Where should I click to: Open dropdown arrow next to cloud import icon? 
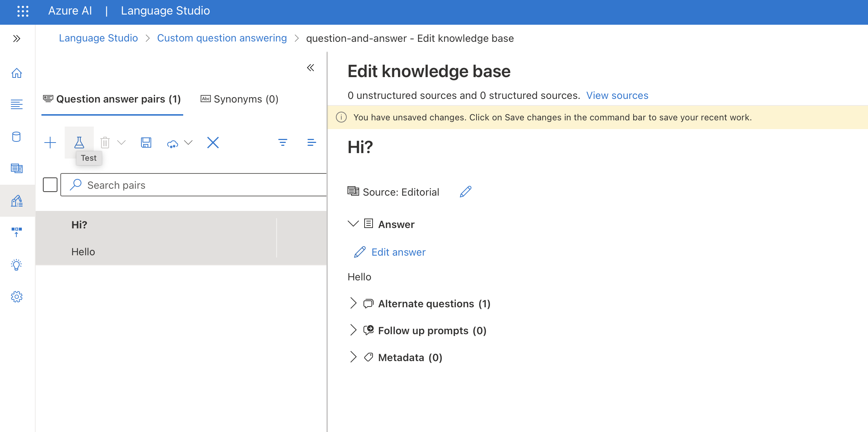point(188,143)
